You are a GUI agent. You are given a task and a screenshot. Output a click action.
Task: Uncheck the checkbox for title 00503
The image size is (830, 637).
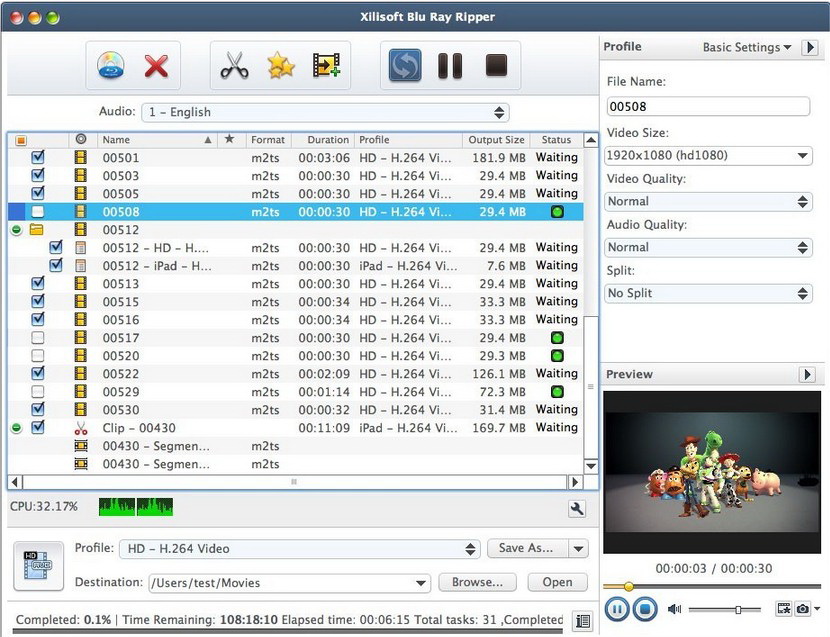[38, 175]
